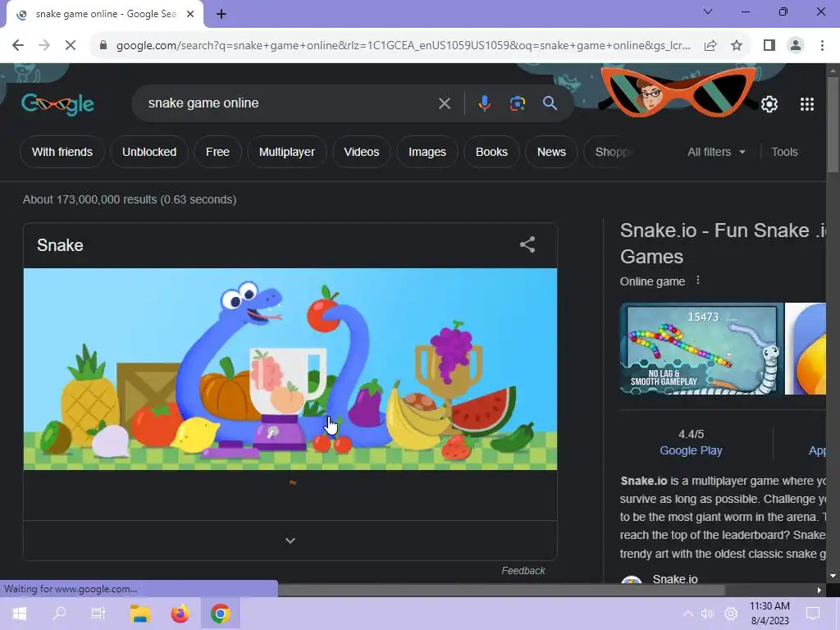Screen dimensions: 840x630
Task: Open File Explorer from taskbar
Action: tap(139, 614)
